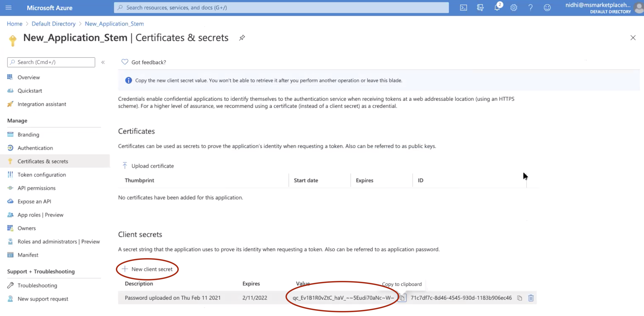644x316 pixels.
Task: Click the expiry date 2/11/2022
Action: coord(254,298)
